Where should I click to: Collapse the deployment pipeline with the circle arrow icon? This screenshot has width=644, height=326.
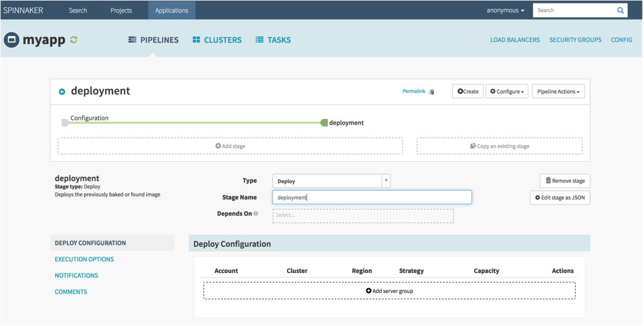point(62,92)
